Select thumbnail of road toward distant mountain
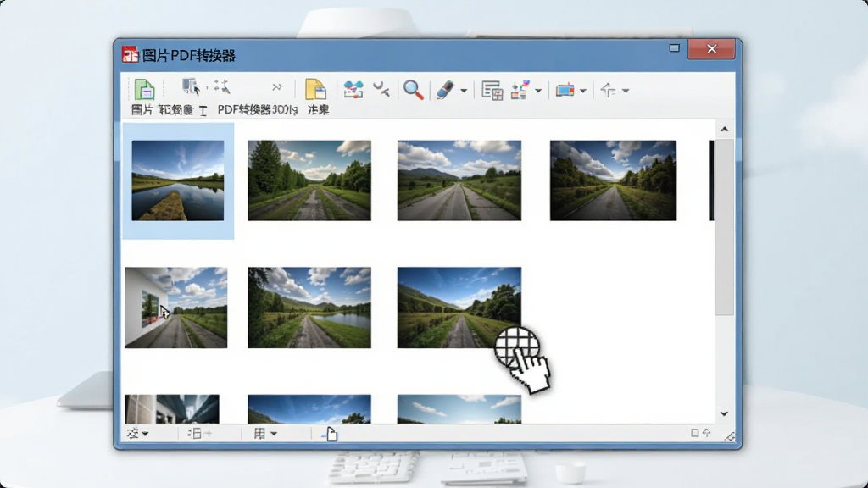The width and height of the screenshot is (868, 488). 459,180
